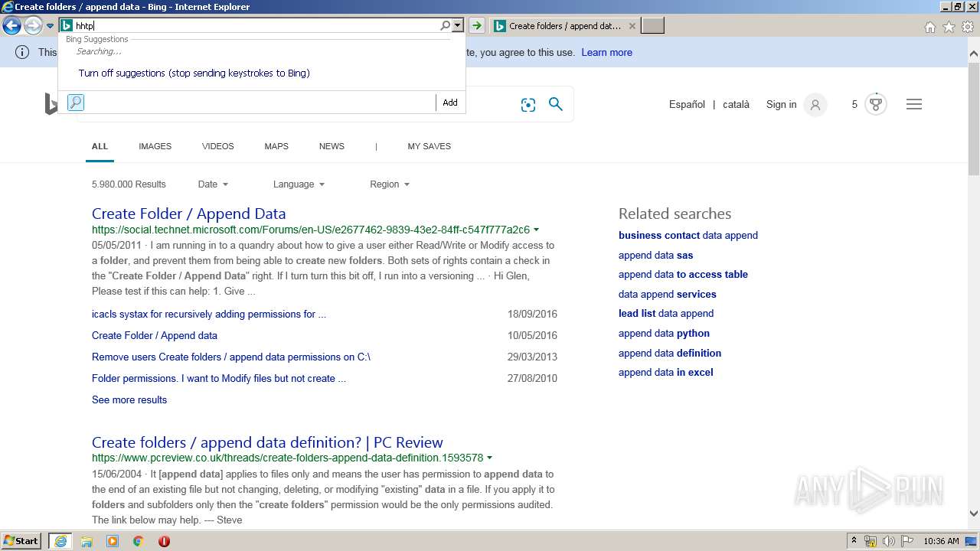Click the green Go arrow button
Screen dimensions: 980x551
(477, 26)
